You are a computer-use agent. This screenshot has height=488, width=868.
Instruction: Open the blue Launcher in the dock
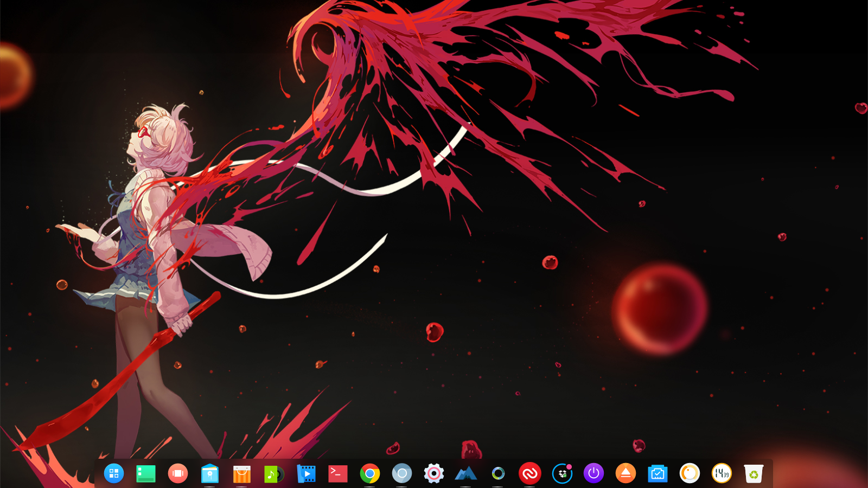tap(114, 473)
